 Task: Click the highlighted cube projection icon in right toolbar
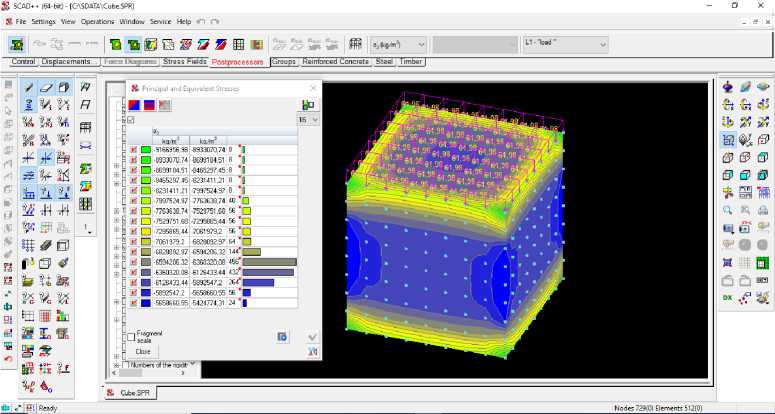pyautogui.click(x=728, y=140)
